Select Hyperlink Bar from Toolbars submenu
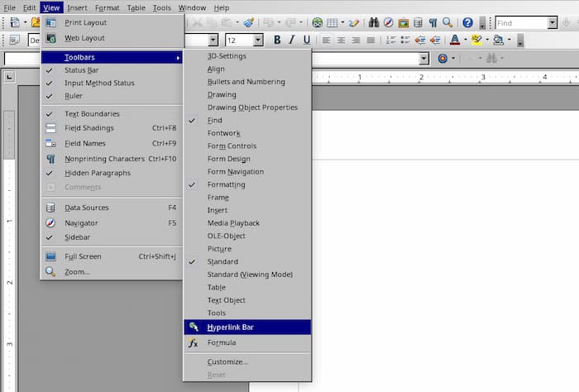Image resolution: width=579 pixels, height=392 pixels. pos(231,327)
